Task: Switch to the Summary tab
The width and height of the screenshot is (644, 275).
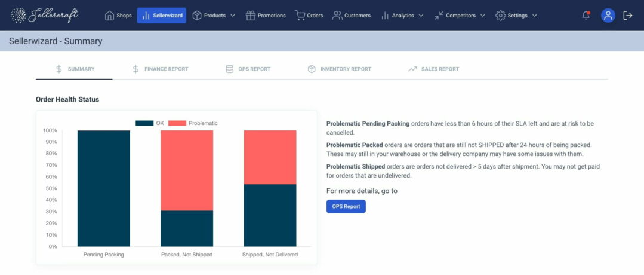Action: pyautogui.click(x=74, y=69)
